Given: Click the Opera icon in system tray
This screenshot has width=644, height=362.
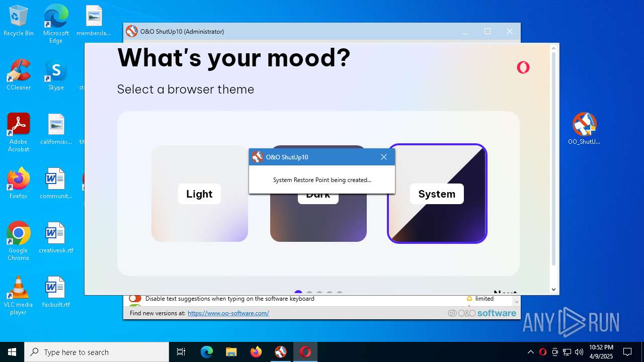Looking at the screenshot, I should click(543, 352).
